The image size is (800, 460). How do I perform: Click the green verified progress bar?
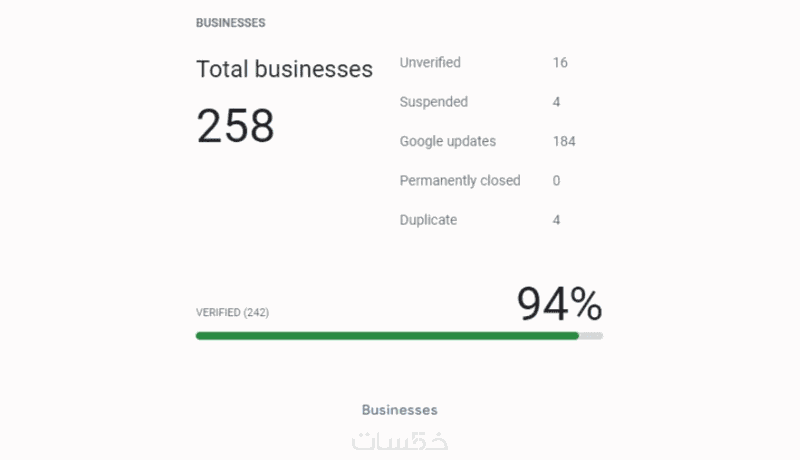tap(387, 336)
